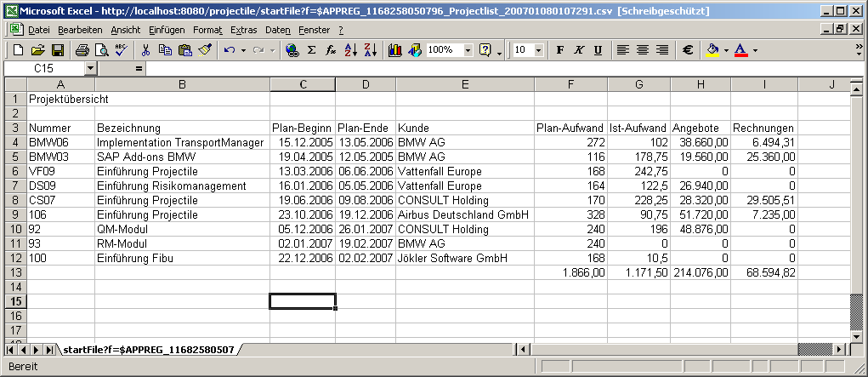Select the Format Painter brush
The height and width of the screenshot is (377, 868).
point(205,50)
